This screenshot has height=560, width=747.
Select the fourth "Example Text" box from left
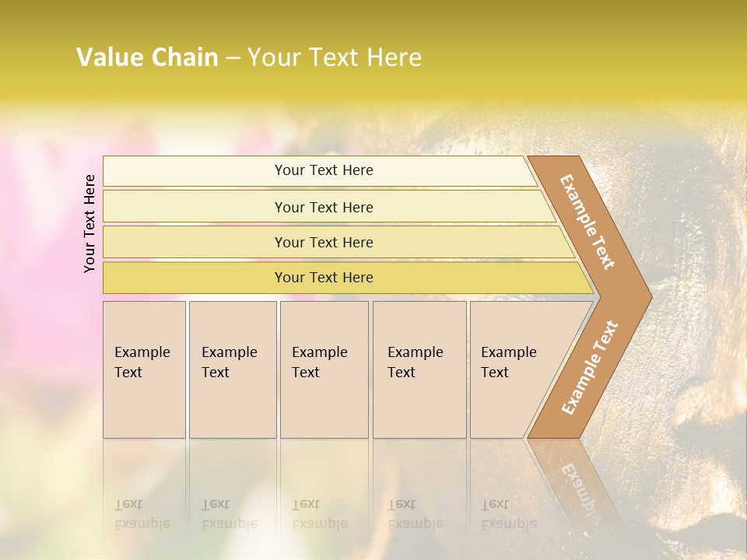(x=419, y=369)
